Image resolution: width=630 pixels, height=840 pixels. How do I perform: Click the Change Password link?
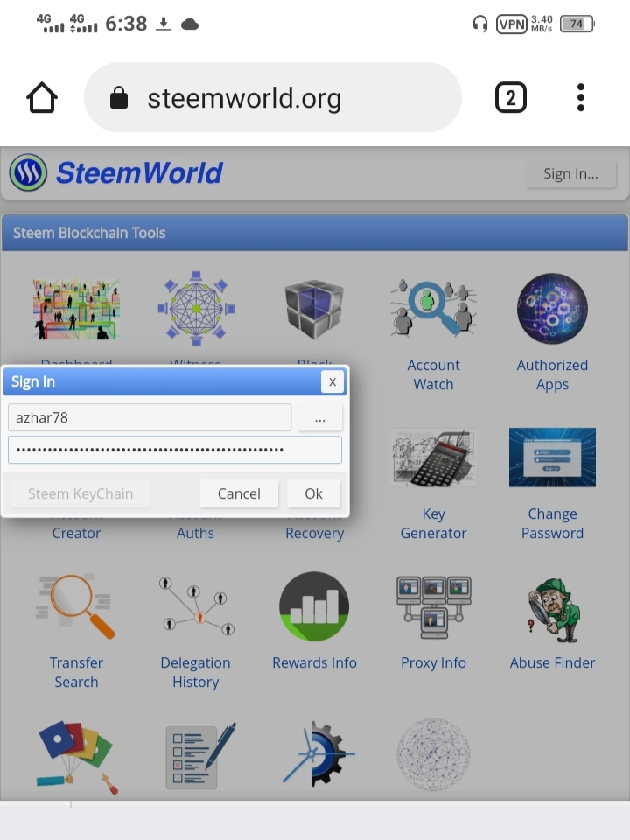tap(552, 523)
